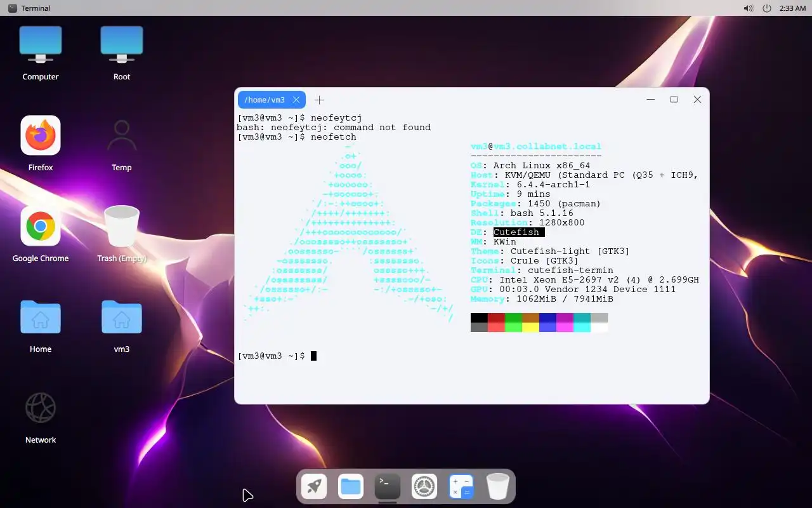Click the 'Crule [GTK3]' icons value

click(544, 261)
